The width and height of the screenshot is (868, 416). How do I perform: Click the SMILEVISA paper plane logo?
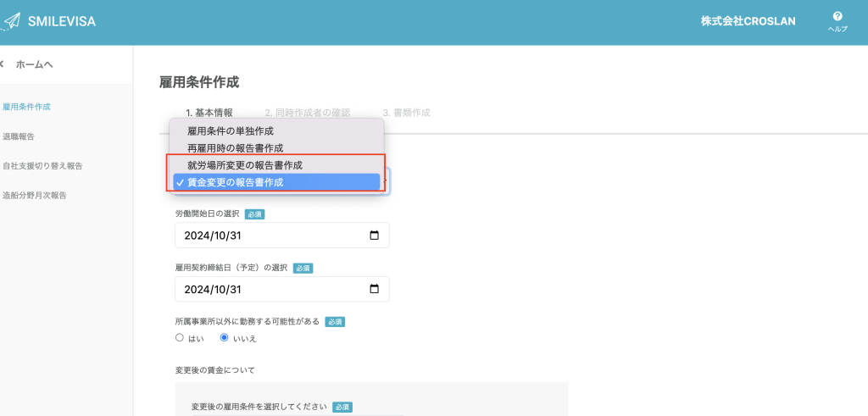tap(10, 21)
